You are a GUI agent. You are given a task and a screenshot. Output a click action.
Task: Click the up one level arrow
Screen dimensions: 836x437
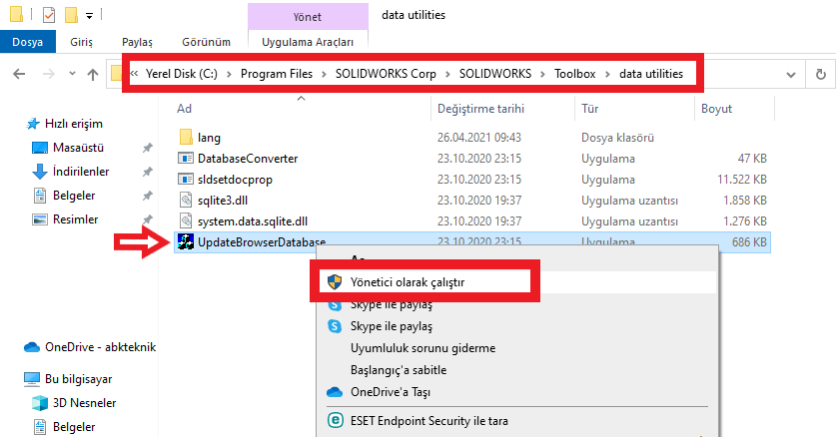[92, 74]
